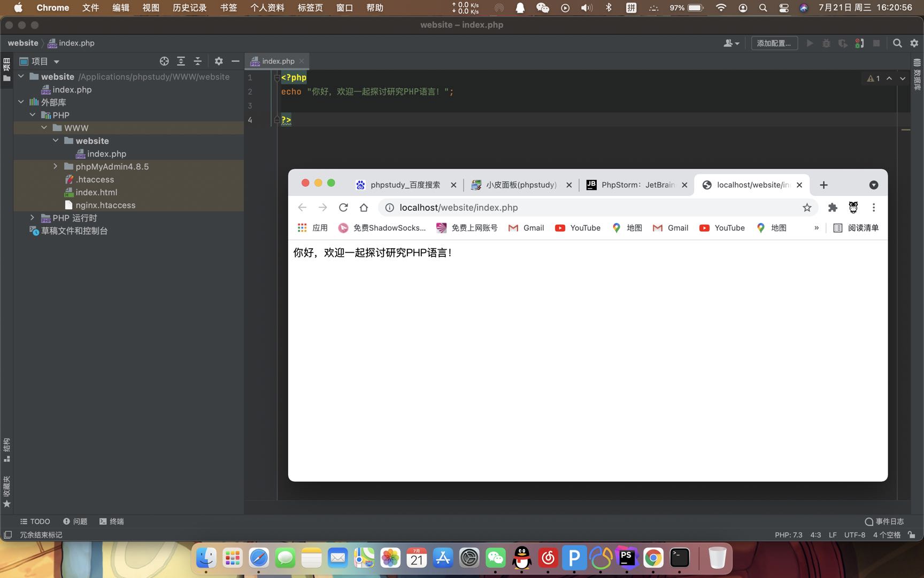Viewport: 924px width, 578px height.
Task: Toggle the Favorites side tool window
Action: pos(7,491)
